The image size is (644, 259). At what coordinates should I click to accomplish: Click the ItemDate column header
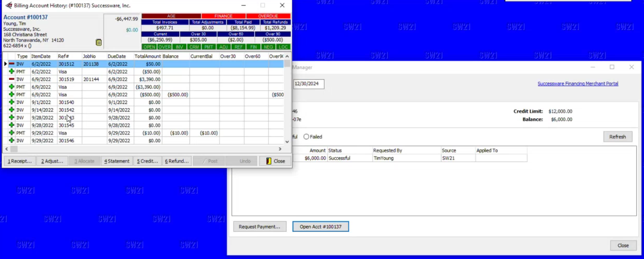[x=43, y=56]
